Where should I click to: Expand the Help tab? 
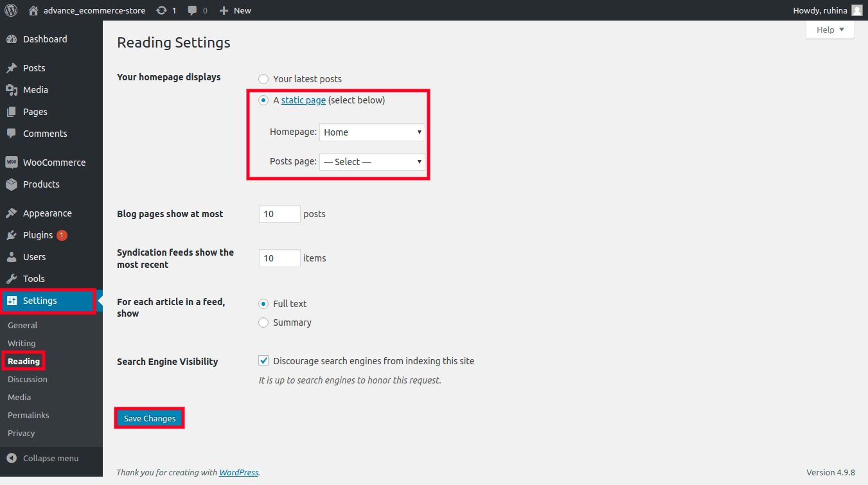pos(830,30)
